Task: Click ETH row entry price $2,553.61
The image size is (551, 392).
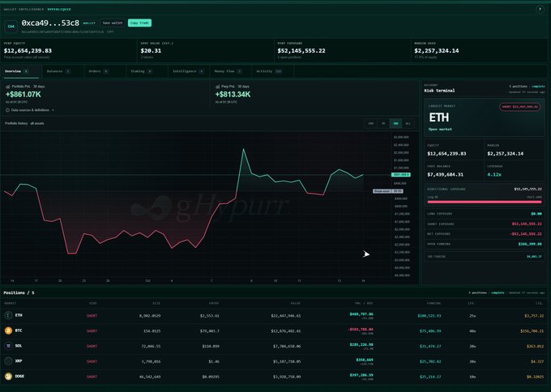Action: (x=209, y=316)
